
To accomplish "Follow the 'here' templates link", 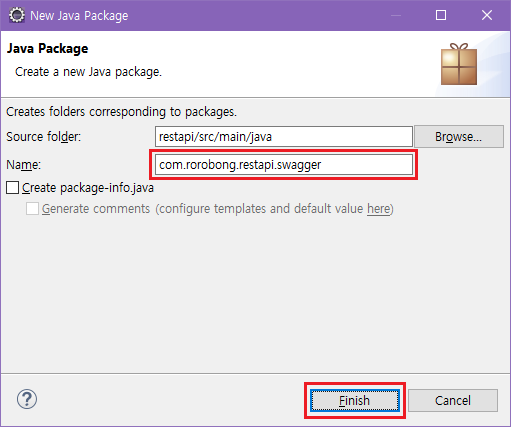I will click(378, 209).
